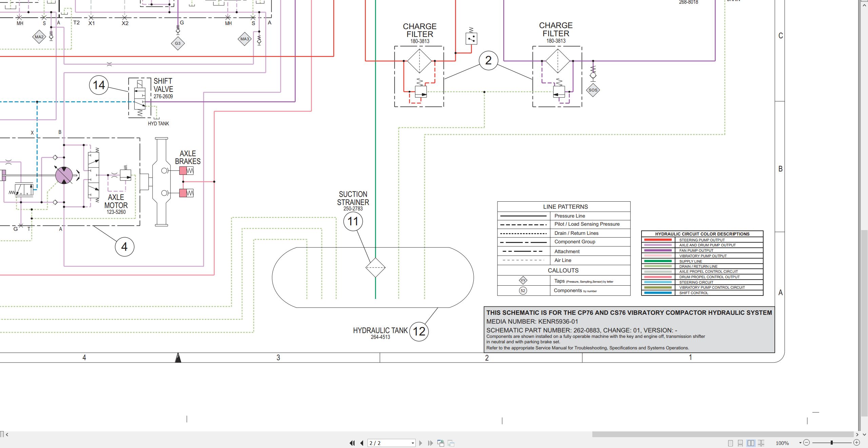The height and width of the screenshot is (448, 868).
Task: Click the MEDIA NUMBER: KENR5936-01 text
Action: (532, 322)
